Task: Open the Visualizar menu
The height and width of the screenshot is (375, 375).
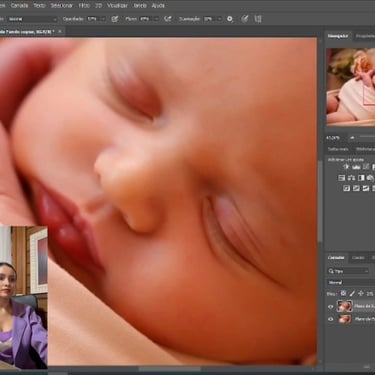Action: 117,6
